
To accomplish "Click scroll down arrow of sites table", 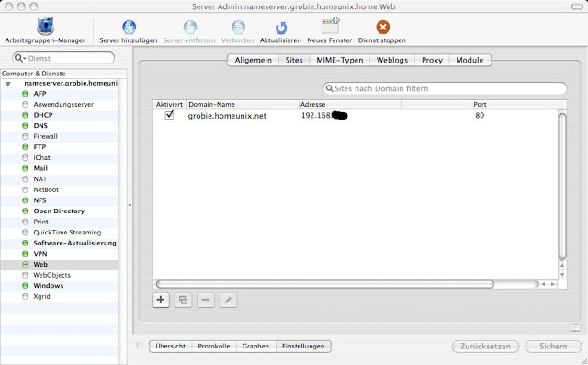I will point(561,275).
